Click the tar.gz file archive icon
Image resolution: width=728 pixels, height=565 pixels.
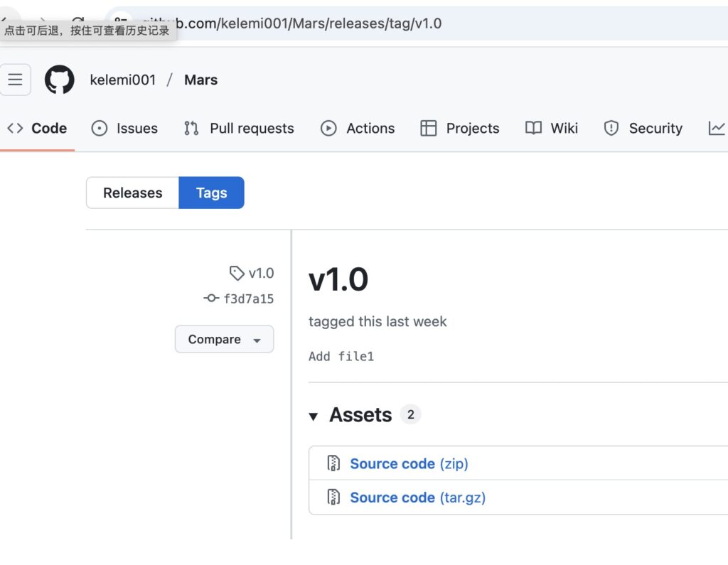[333, 497]
